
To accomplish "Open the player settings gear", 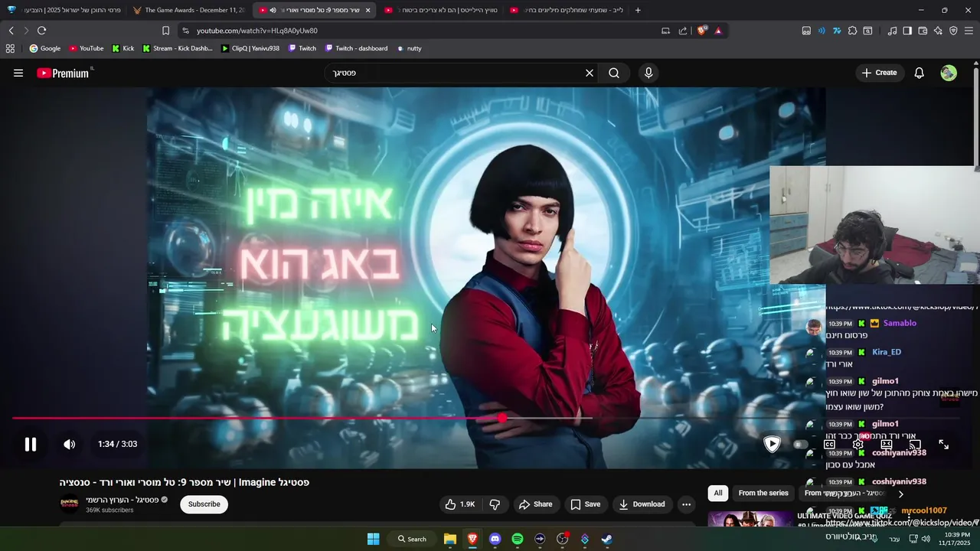I will [858, 445].
